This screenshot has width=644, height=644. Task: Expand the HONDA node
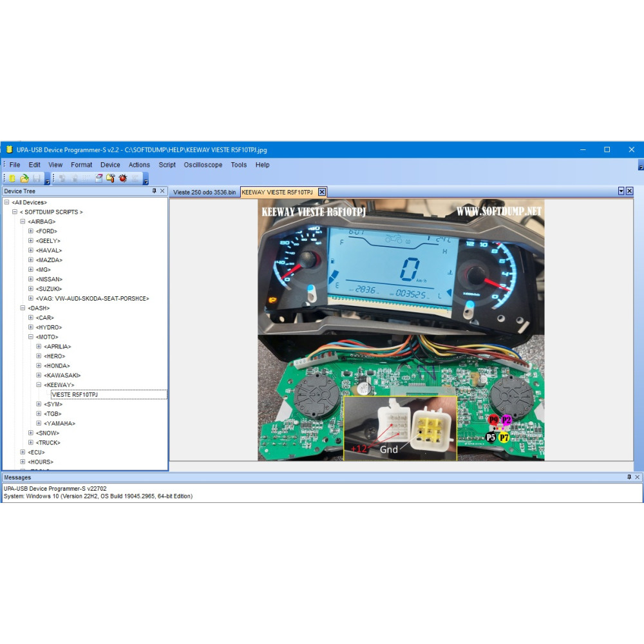tap(39, 366)
